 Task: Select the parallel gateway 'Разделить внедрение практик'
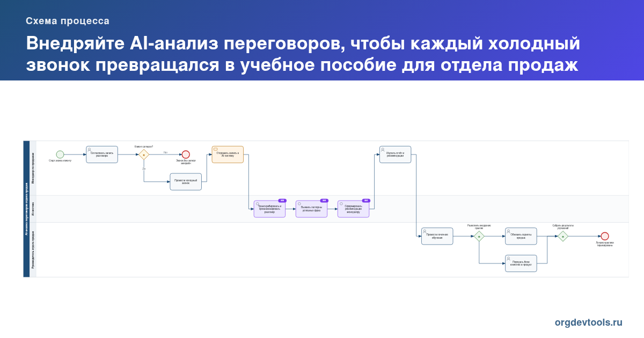(x=479, y=236)
